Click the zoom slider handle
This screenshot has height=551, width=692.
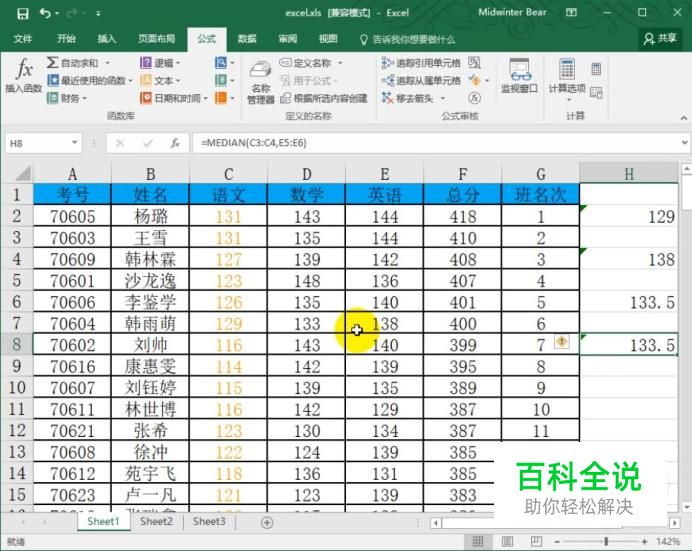(x=606, y=541)
